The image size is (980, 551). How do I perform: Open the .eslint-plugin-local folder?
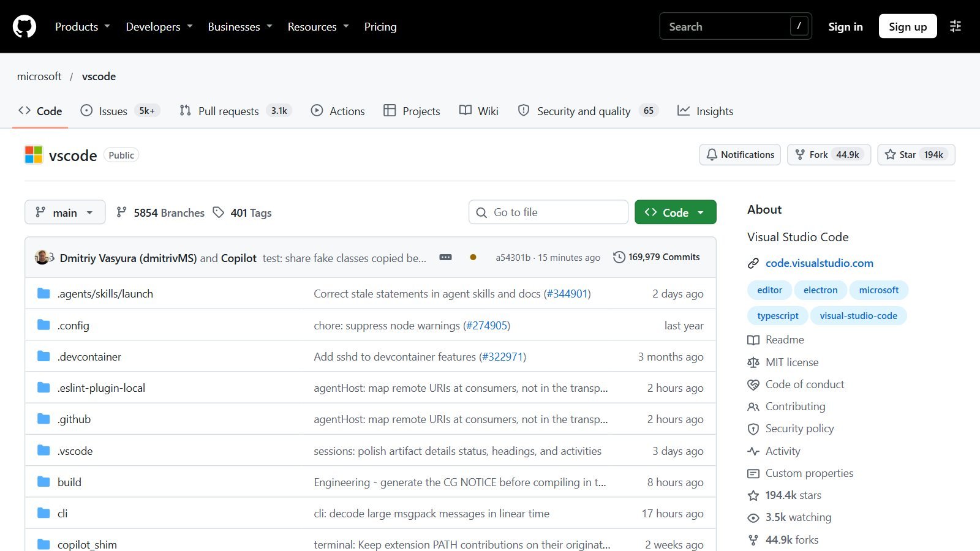101,388
